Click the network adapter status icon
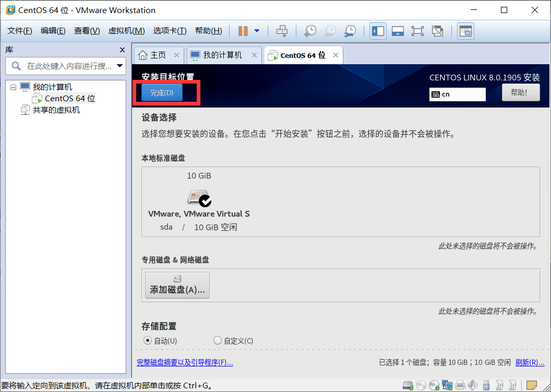This screenshot has height=392, width=551. pos(447,386)
